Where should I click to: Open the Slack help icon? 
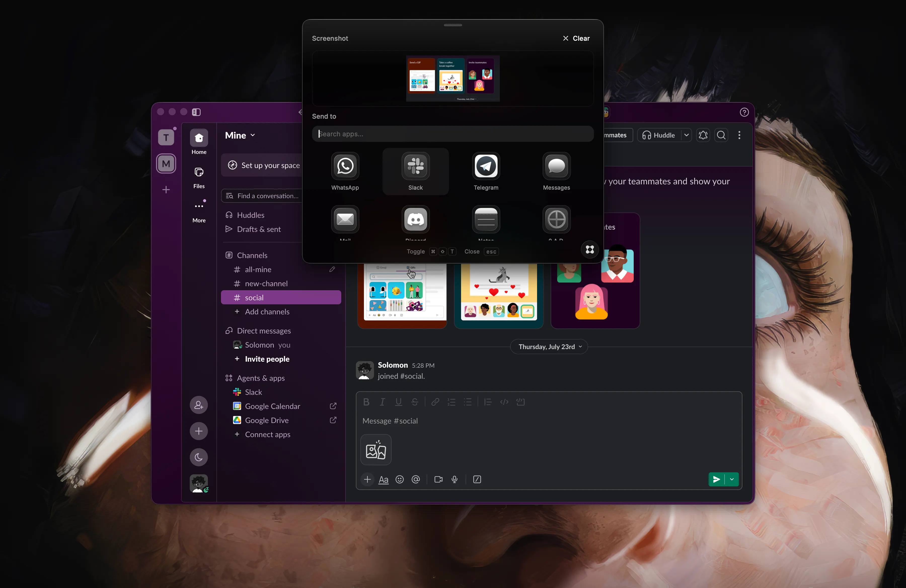(x=744, y=112)
